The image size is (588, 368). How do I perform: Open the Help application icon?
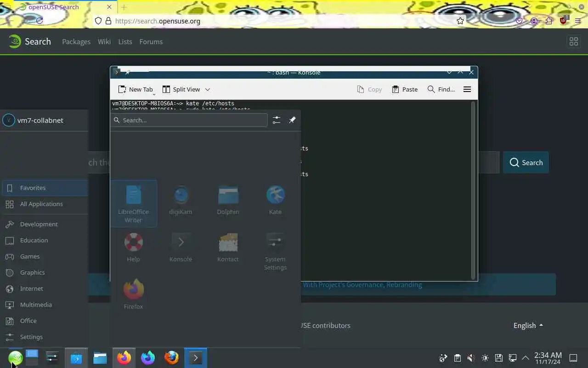click(x=133, y=247)
